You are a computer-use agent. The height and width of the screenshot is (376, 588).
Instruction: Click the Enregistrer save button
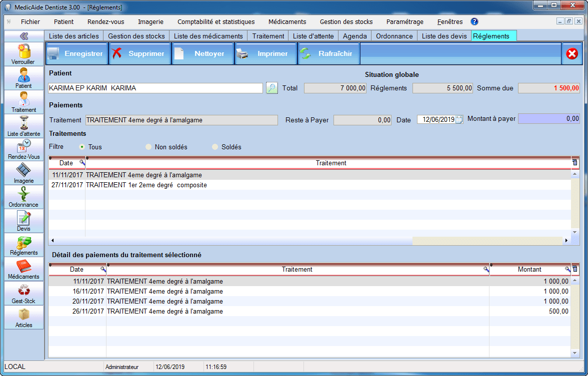(77, 53)
